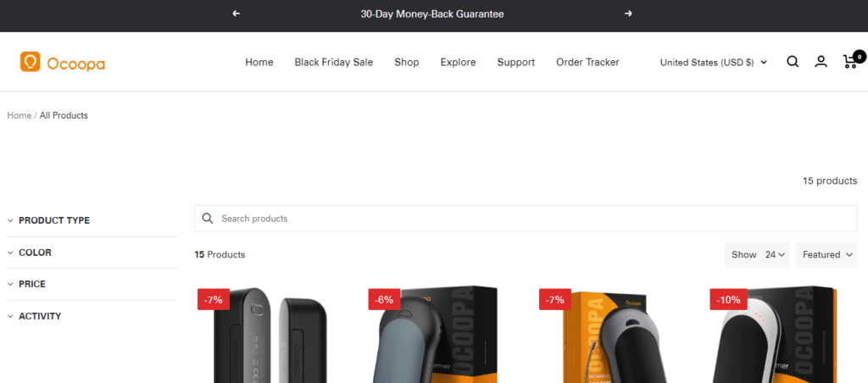
Task: Open the United States (USD $) currency selector
Action: [x=714, y=63]
